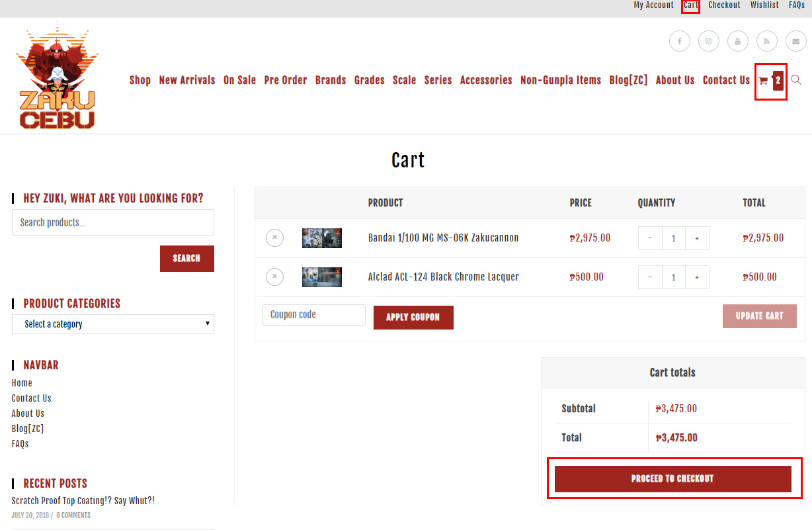Open the Cart link in top bar
Image resolution: width=812 pixels, height=530 pixels.
pos(691,5)
